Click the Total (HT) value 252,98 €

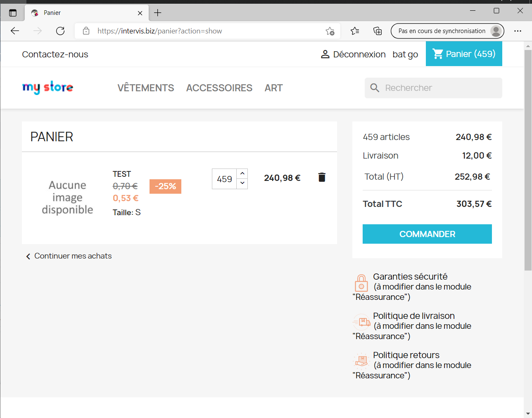[x=472, y=177]
